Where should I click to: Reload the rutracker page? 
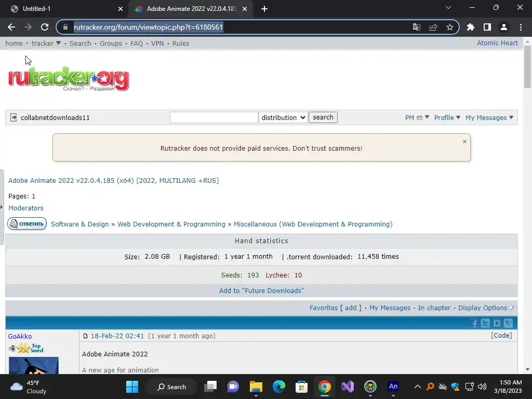45,27
